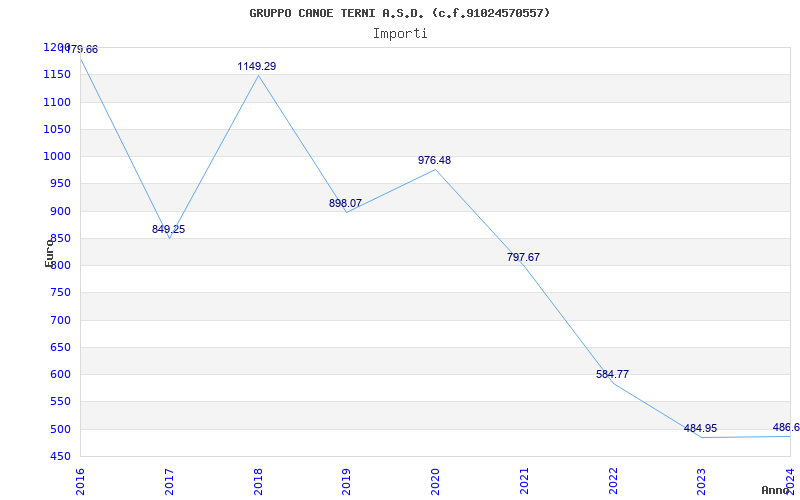Click the y-axis tick label 950
Image resolution: width=800 pixels, height=500 pixels.
coord(61,184)
